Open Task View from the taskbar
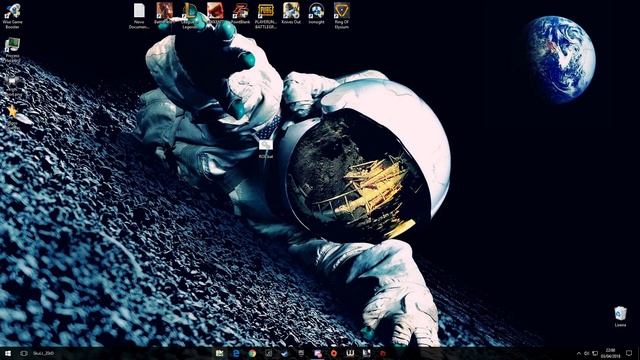This screenshot has height=360, width=640. [x=24, y=353]
